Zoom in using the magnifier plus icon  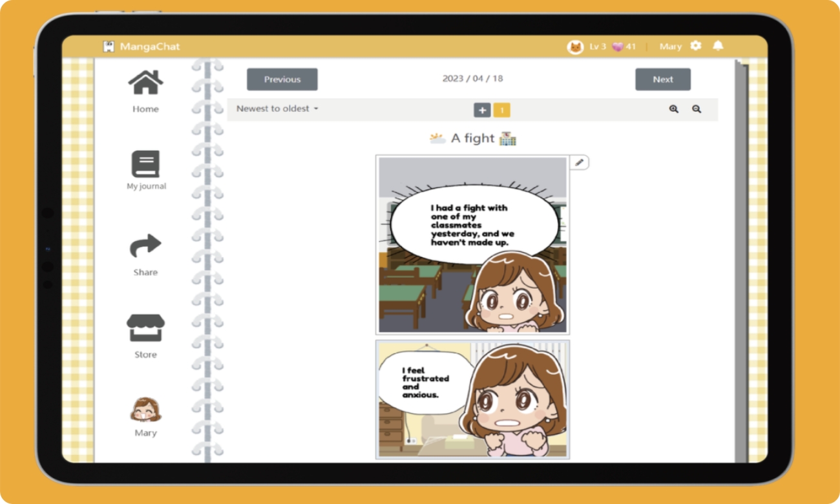673,109
